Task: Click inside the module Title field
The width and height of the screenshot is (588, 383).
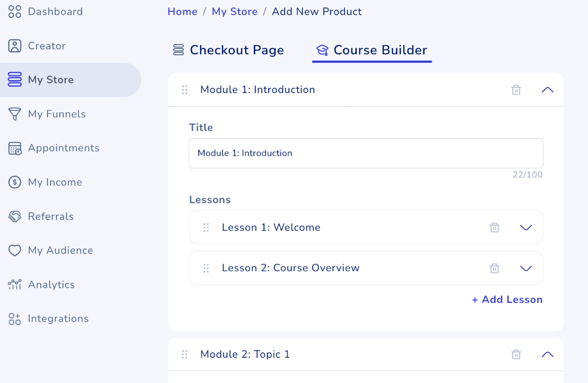Action: pyautogui.click(x=366, y=153)
